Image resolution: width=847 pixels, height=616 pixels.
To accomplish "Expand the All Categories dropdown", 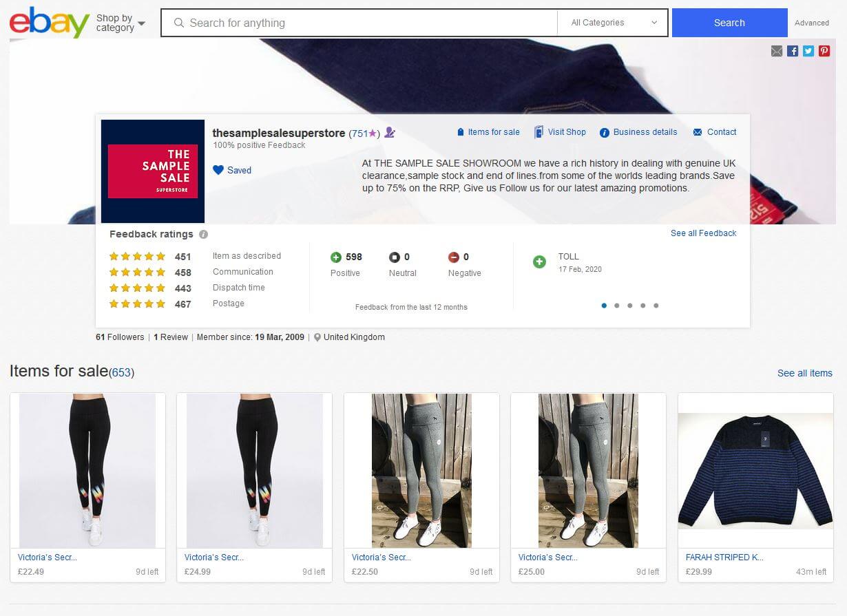I will click(x=611, y=22).
